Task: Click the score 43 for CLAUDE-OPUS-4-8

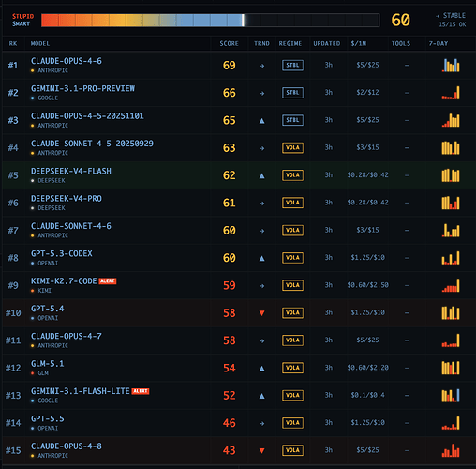Action: point(229,450)
